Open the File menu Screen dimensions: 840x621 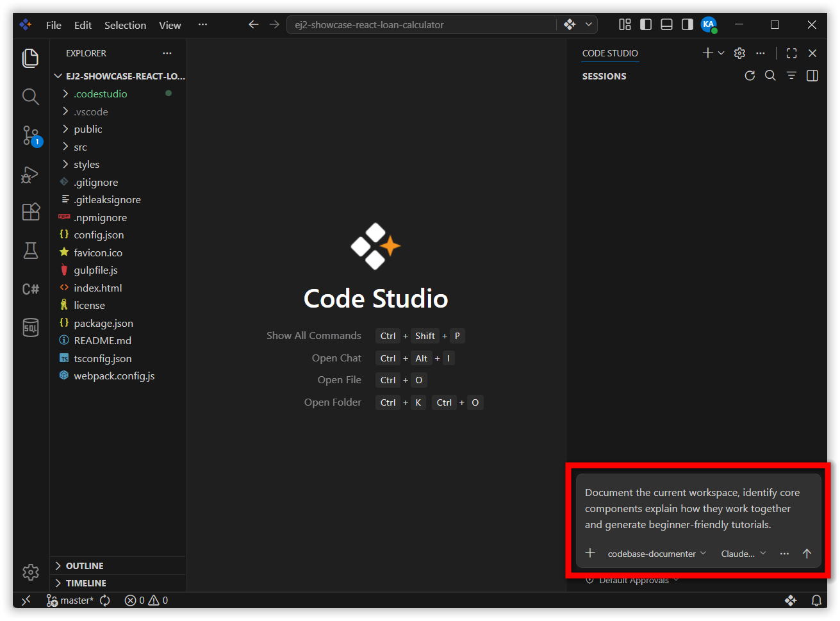coord(54,25)
